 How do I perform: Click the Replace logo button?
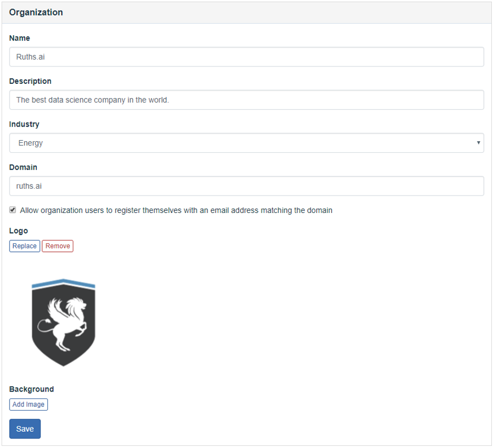click(25, 246)
